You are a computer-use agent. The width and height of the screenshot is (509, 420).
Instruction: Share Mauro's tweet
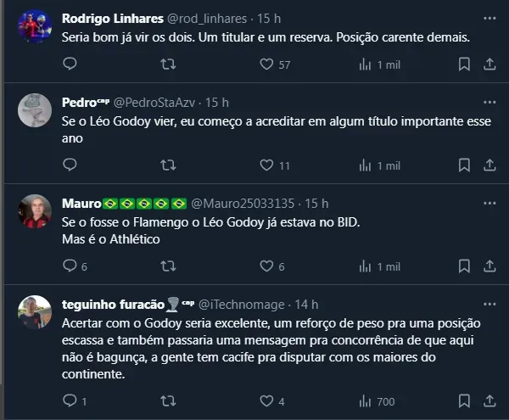tap(489, 266)
